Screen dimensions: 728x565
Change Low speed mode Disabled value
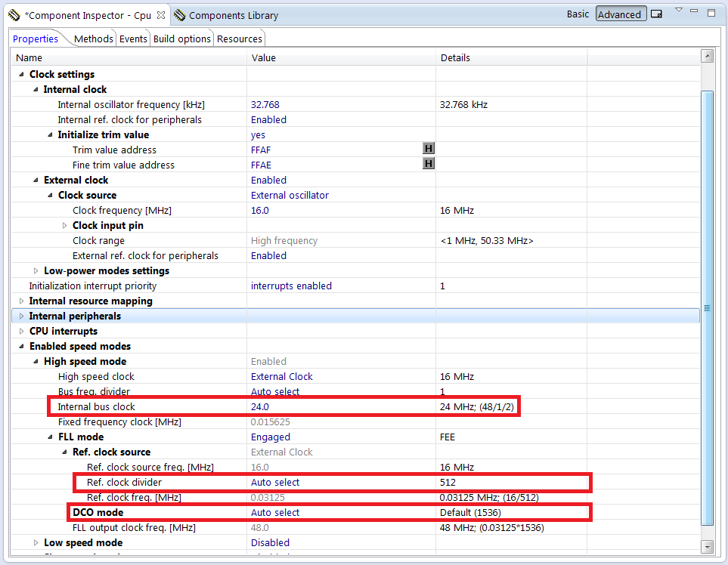coord(270,543)
